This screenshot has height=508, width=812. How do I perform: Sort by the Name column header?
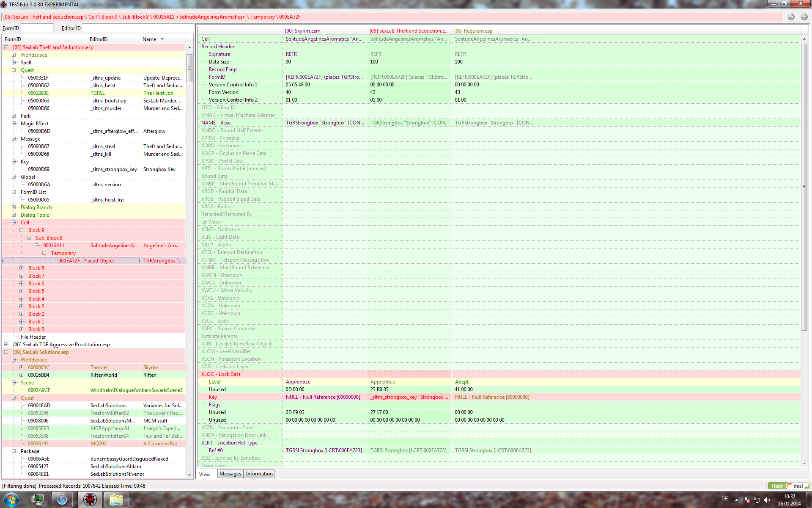point(162,39)
